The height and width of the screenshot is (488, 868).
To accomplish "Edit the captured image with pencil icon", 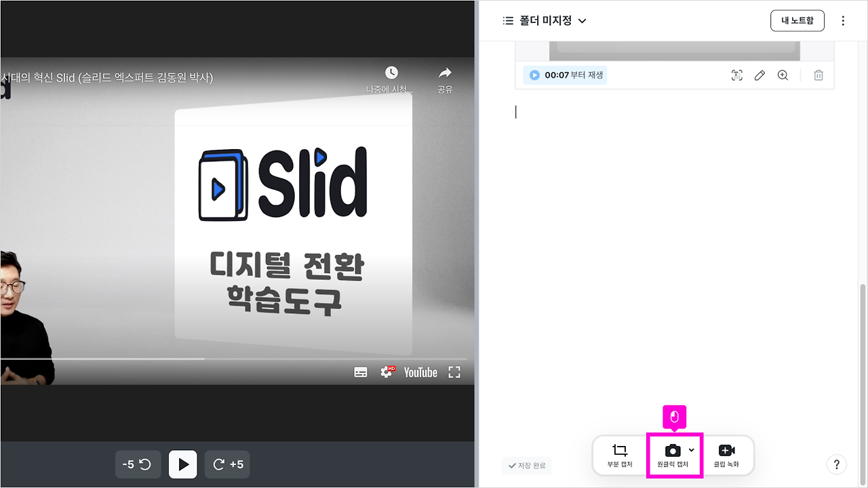I will [x=759, y=75].
